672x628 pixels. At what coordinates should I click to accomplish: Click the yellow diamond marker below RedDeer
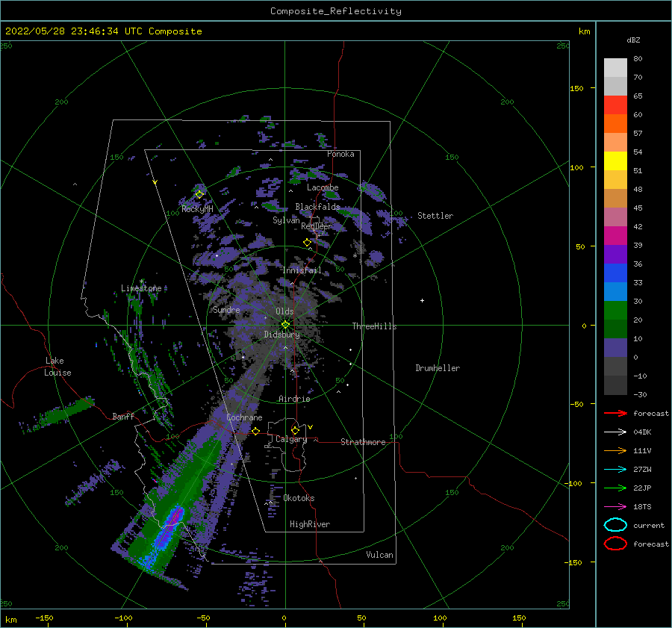click(x=308, y=243)
